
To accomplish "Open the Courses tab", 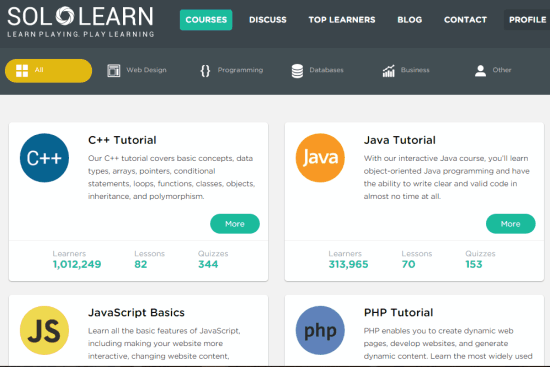I will [x=206, y=20].
